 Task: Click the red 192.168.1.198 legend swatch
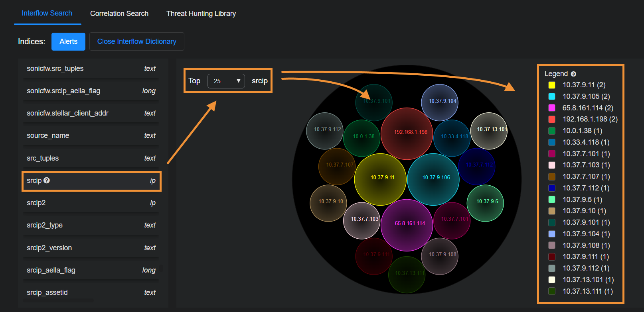pos(552,119)
